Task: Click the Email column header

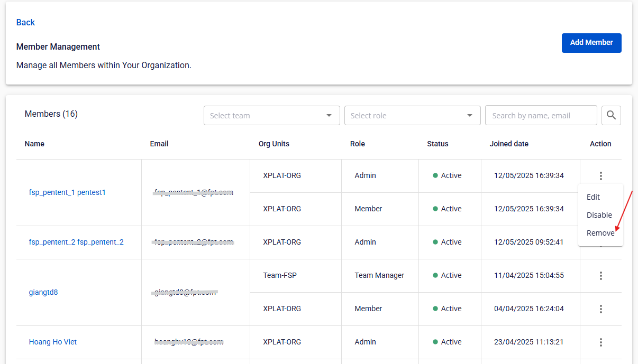Action: tap(159, 144)
